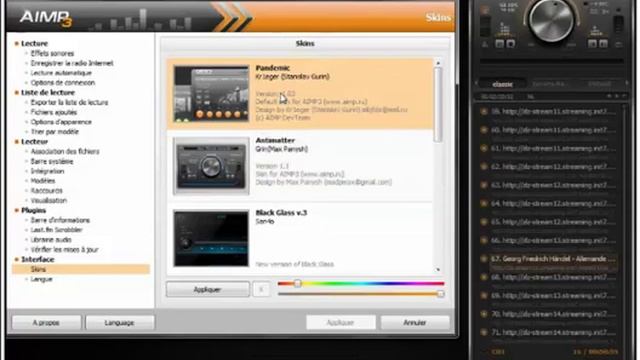Open Exporter la liste de lecture
The width and height of the screenshot is (640, 360).
click(69, 102)
